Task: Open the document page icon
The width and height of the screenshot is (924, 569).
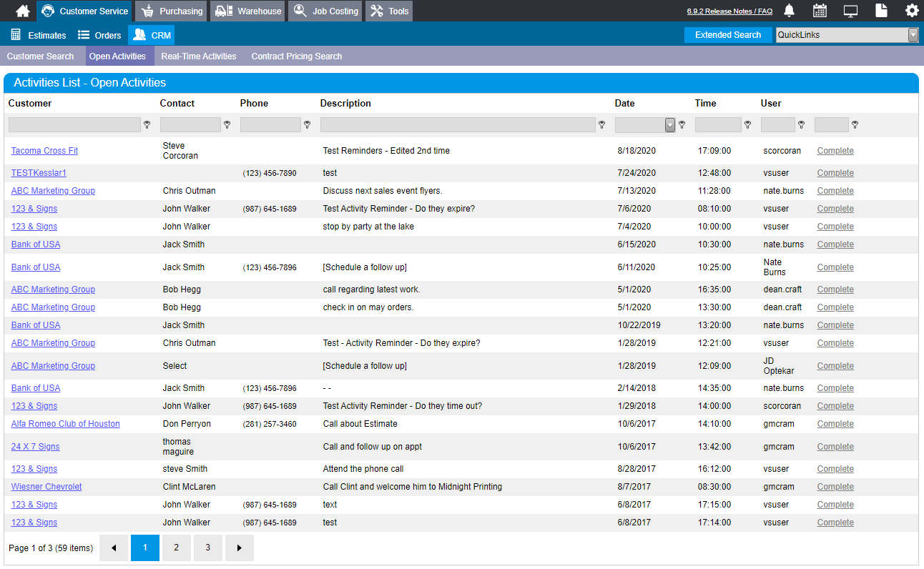Action: [882, 11]
